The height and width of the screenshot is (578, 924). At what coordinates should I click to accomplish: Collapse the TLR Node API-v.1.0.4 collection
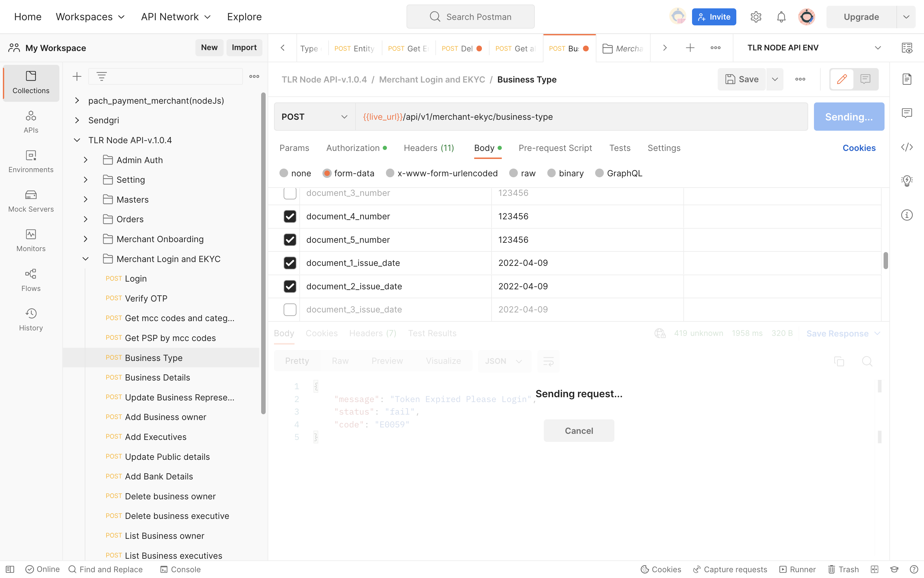coord(77,140)
